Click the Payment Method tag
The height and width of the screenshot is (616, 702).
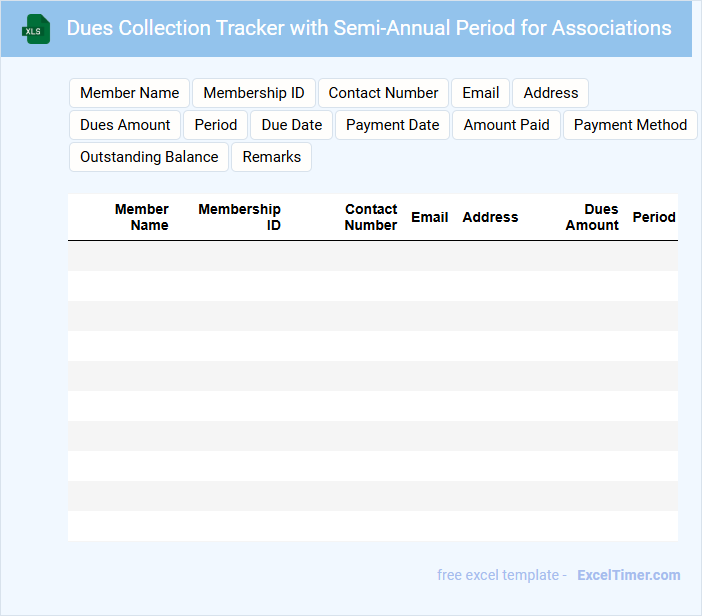[630, 125]
